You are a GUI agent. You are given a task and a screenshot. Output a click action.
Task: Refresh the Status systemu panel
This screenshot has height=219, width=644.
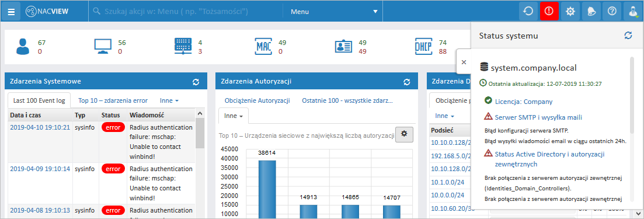(628, 36)
